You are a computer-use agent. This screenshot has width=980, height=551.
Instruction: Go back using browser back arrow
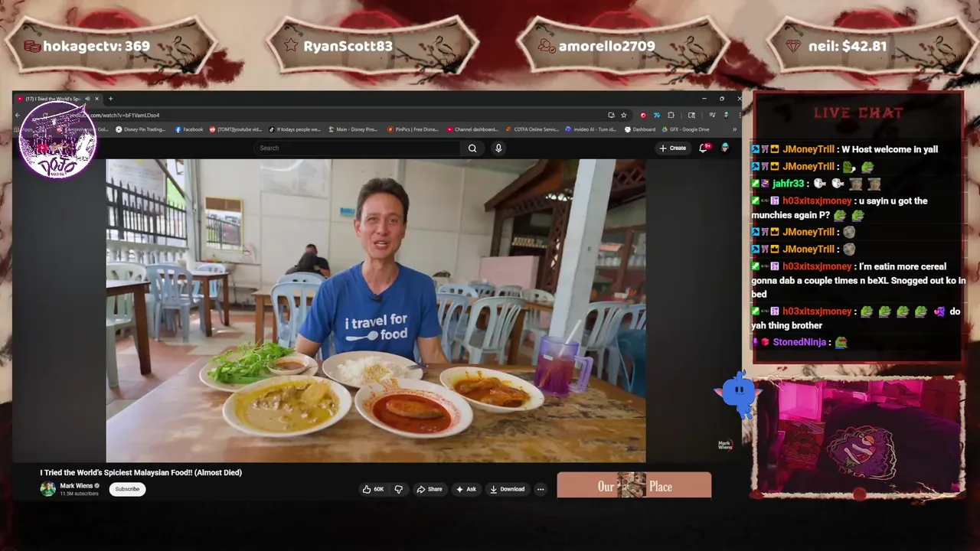point(18,115)
